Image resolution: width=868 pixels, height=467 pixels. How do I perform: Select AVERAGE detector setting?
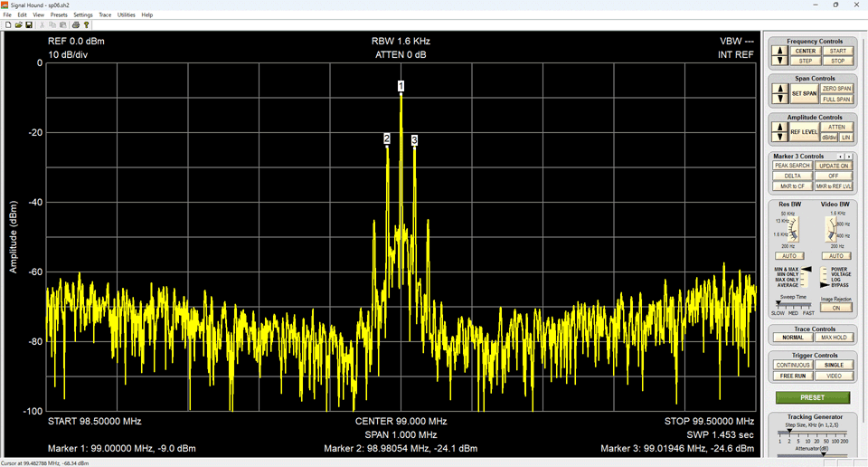(x=787, y=285)
